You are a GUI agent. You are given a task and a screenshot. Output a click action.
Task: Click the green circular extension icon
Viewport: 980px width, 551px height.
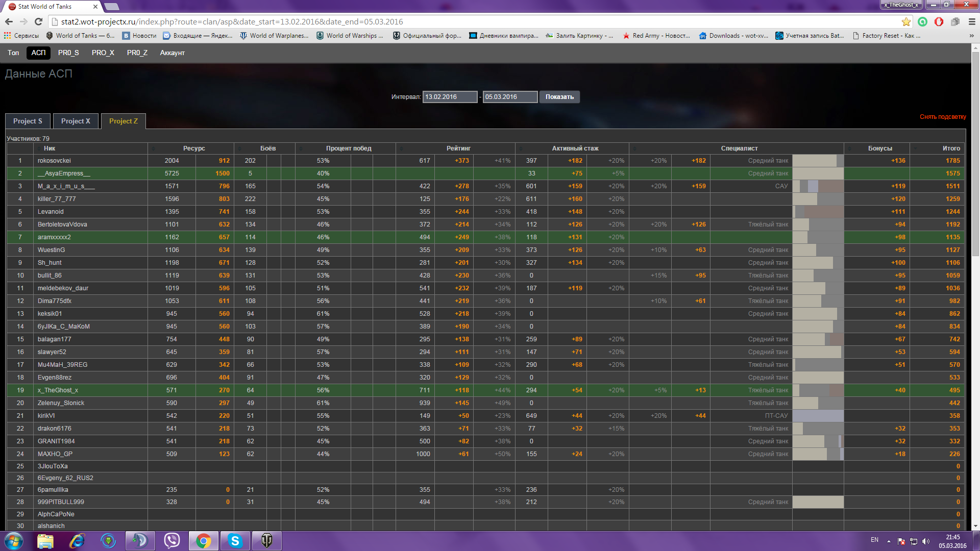[x=922, y=22]
